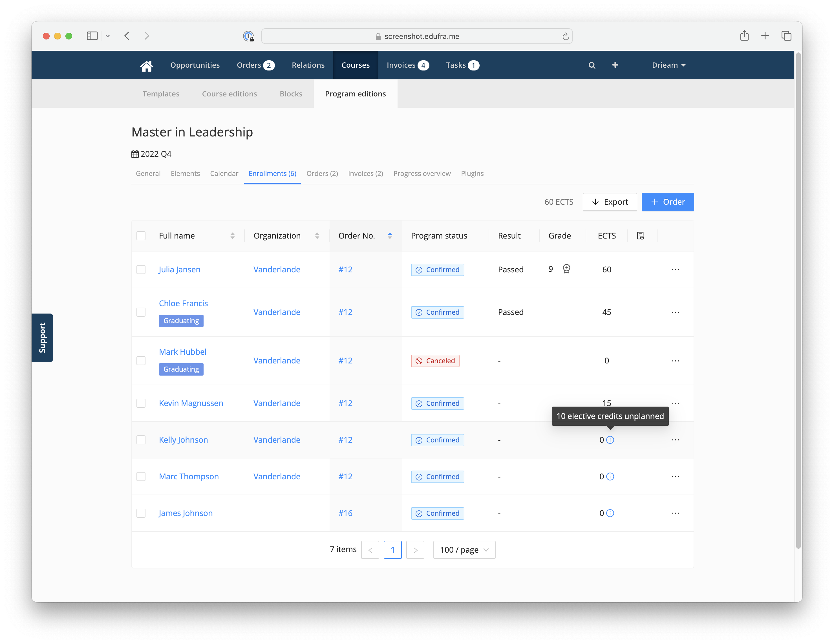Open the more actions menu for Chloe Francis
This screenshot has height=644, width=834.
[x=675, y=312]
